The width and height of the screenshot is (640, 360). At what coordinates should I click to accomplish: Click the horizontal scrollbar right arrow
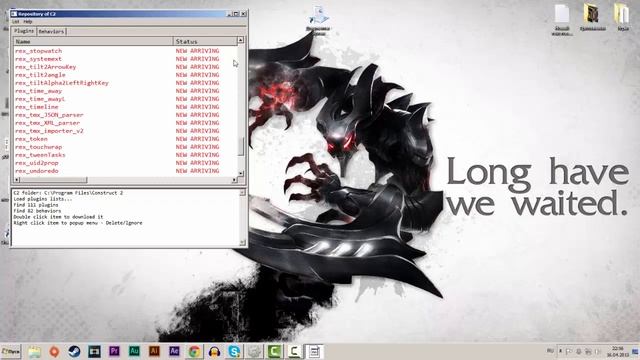pyautogui.click(x=234, y=180)
